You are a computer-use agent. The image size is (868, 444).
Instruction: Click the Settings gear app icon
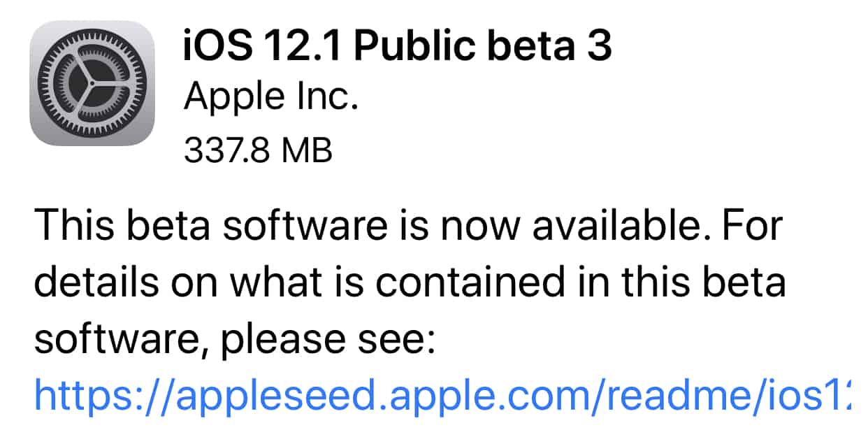click(x=92, y=83)
